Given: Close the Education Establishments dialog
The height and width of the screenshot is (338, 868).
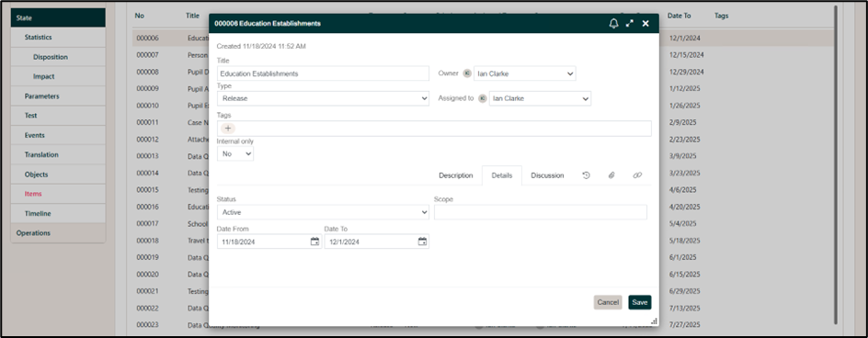Looking at the screenshot, I should click(x=645, y=23).
